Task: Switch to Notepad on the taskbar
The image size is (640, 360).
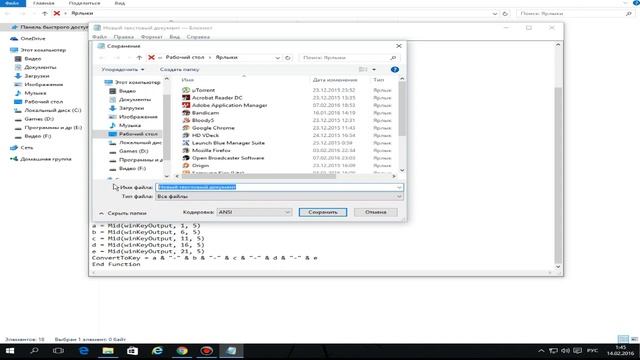Action: pos(231,351)
